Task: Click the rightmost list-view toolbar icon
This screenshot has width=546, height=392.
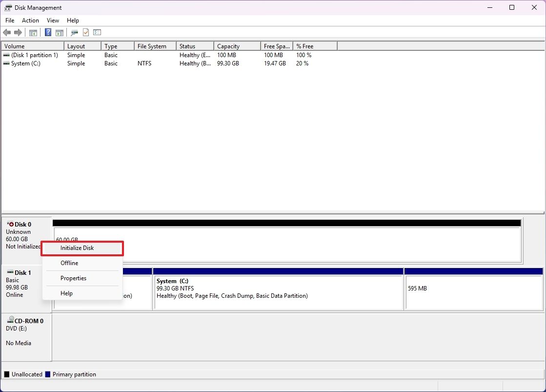Action: tap(97, 32)
